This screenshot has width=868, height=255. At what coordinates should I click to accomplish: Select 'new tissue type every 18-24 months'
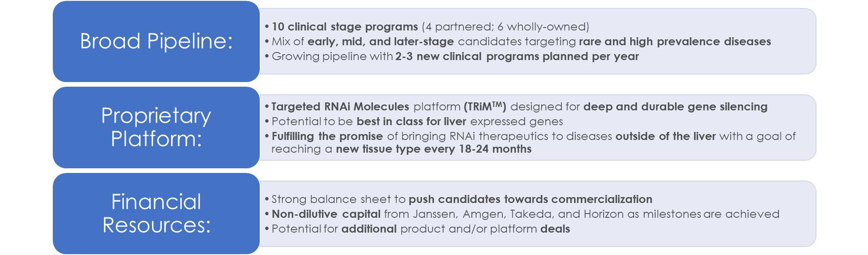point(433,149)
